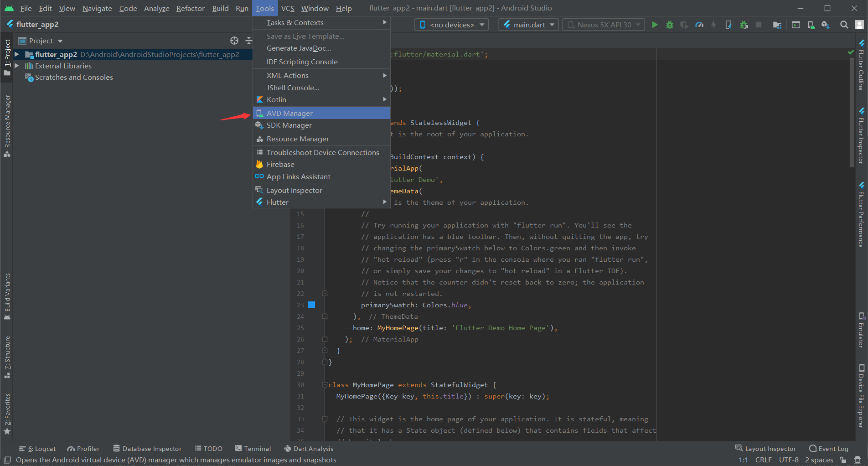Viewport: 868px width, 466px height.
Task: Expand the Flutter submenu in Tools
Action: coord(322,202)
